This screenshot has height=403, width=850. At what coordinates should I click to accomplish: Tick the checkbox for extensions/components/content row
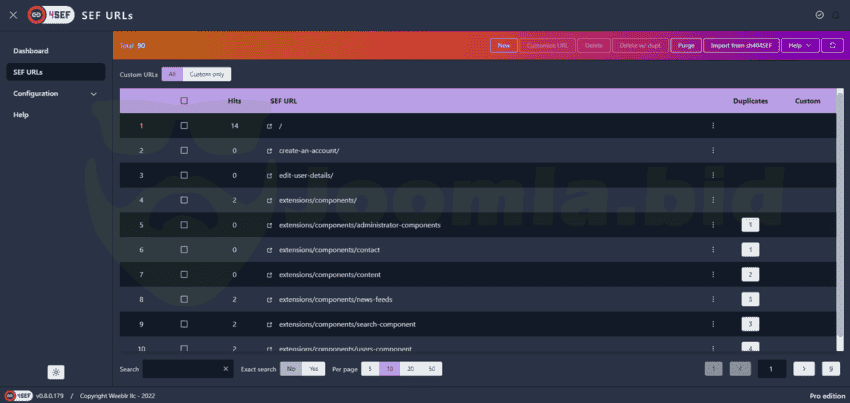[184, 274]
